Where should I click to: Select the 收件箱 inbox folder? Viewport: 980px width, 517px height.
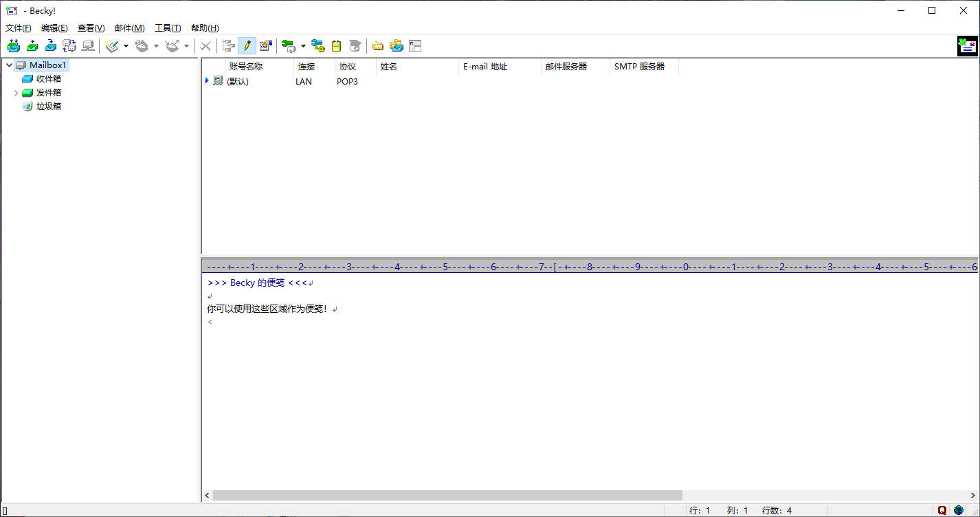[x=48, y=79]
